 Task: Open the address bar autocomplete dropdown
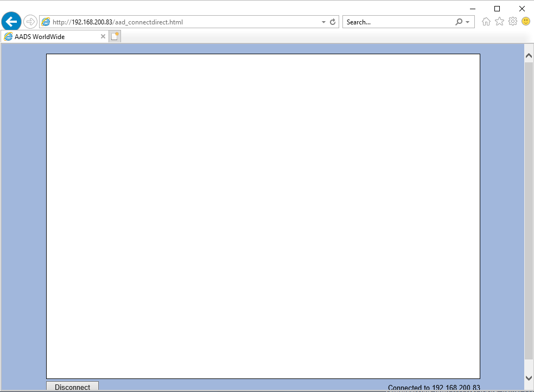click(x=323, y=22)
